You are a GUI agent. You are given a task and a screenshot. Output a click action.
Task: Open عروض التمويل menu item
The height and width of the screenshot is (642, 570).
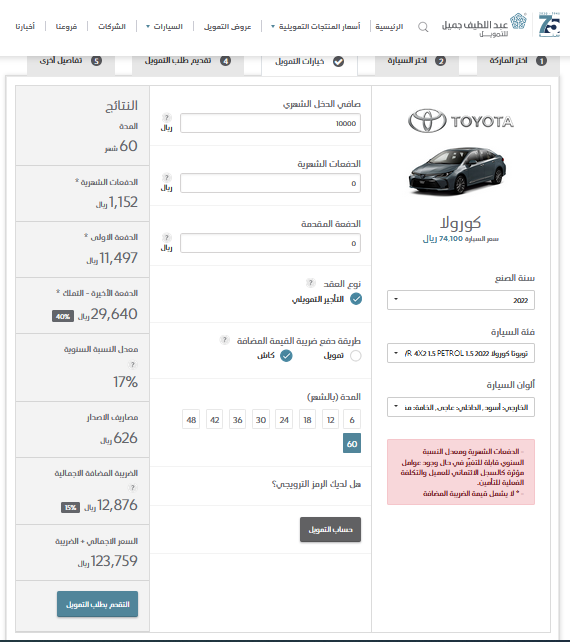pyautogui.click(x=228, y=27)
